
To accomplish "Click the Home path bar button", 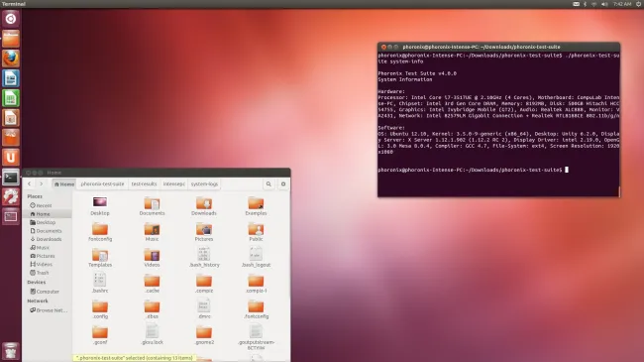I will 64,183.
